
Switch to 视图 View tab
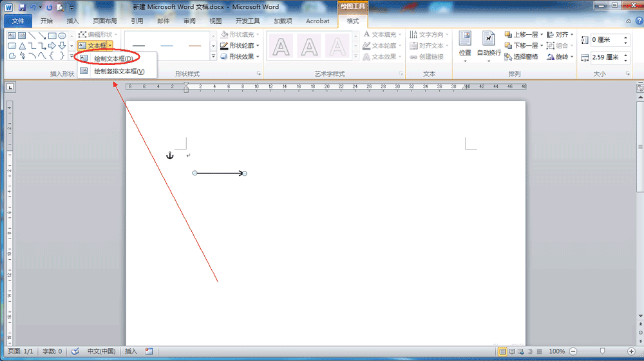215,21
